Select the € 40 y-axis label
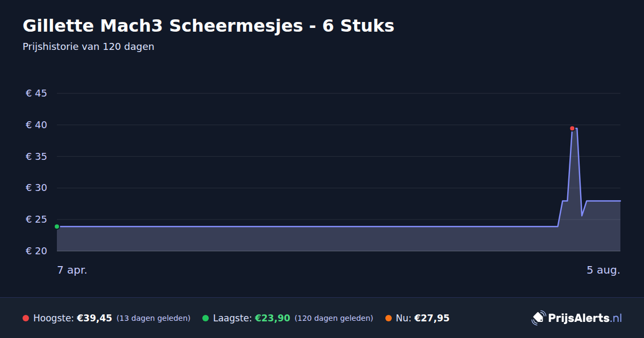The height and width of the screenshot is (338, 644). 36,125
